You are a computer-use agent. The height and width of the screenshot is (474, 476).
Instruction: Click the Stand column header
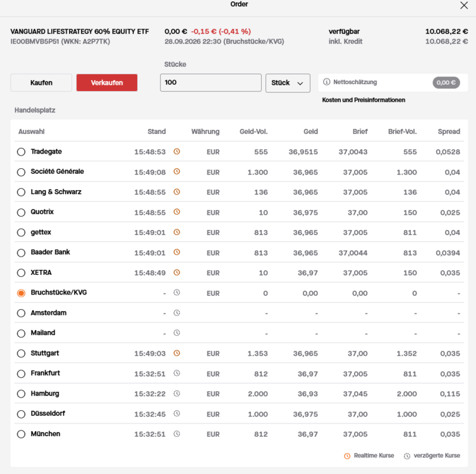[x=157, y=131]
